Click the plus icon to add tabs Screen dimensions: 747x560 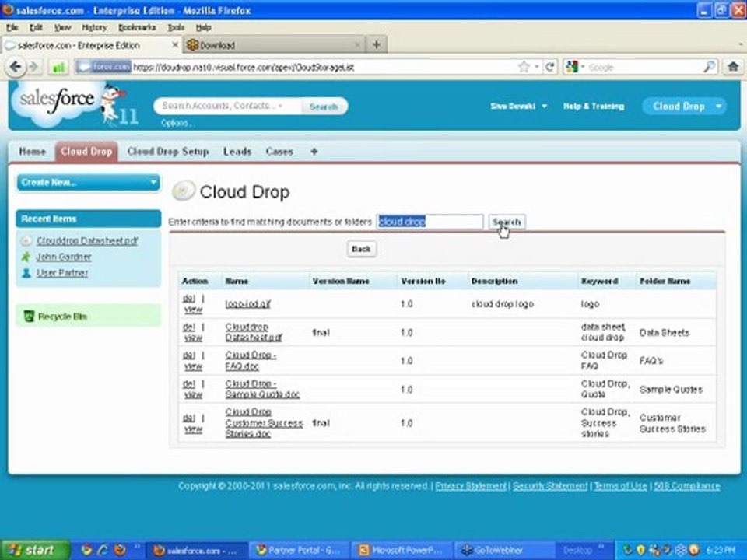pos(314,152)
